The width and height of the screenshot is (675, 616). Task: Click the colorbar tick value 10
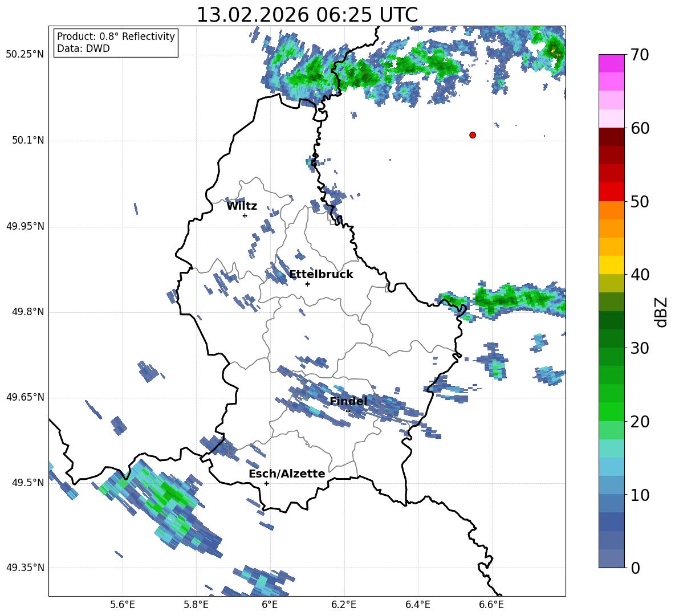click(640, 495)
